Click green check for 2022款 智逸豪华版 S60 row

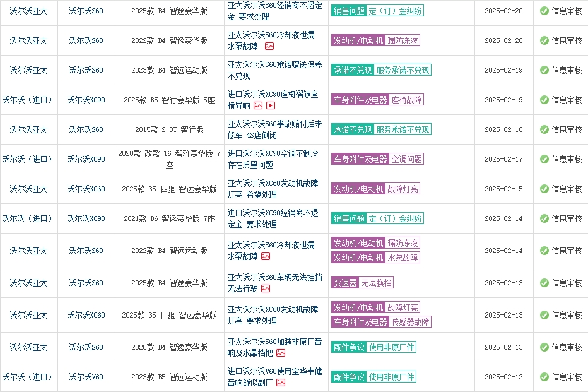(544, 40)
